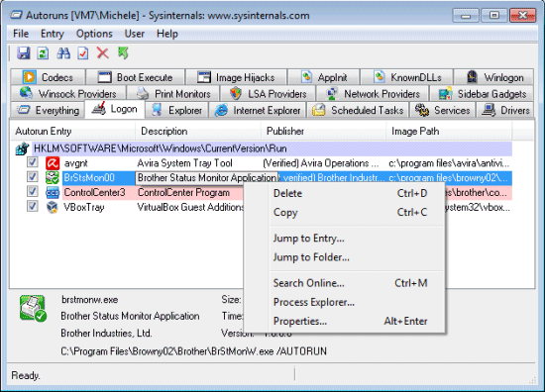Click the Save toolbar icon
The height and width of the screenshot is (392, 545).
coord(24,53)
